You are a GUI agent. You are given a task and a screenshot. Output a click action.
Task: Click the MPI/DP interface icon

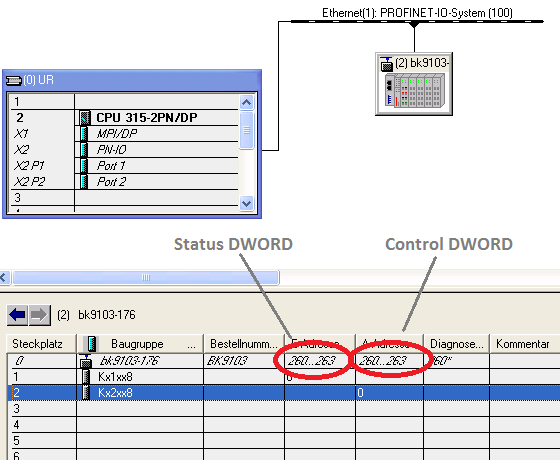[x=84, y=134]
